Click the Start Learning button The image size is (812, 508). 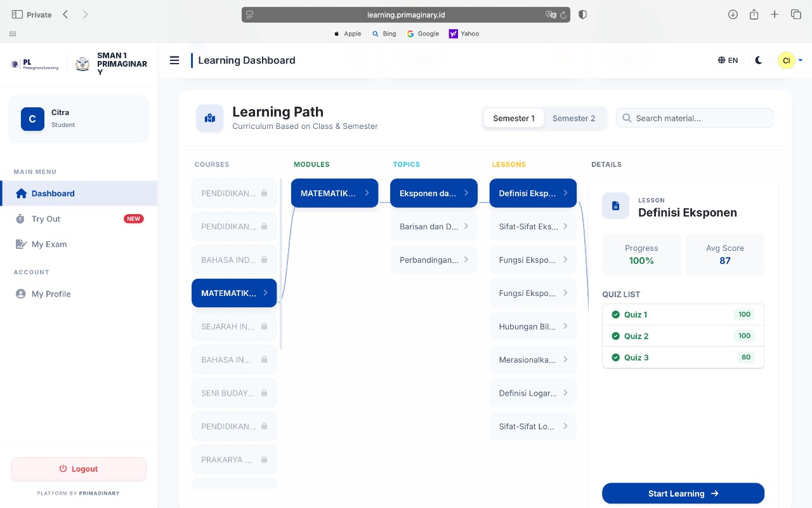[683, 493]
